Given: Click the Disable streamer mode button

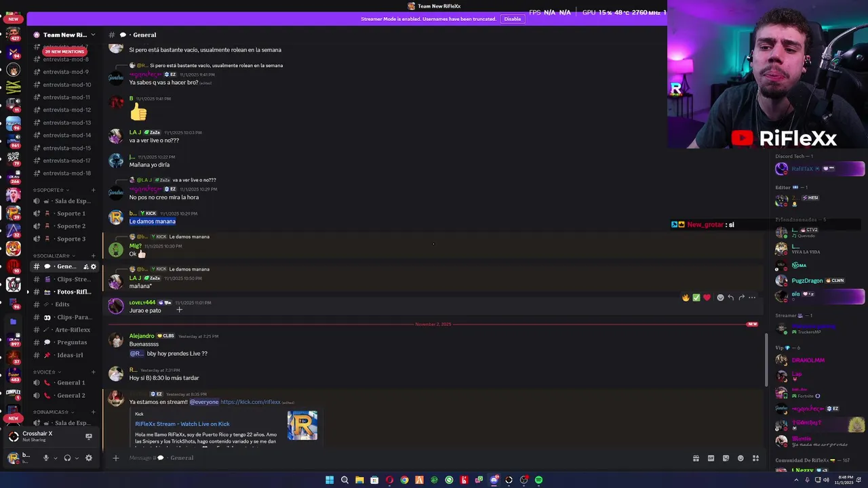Looking at the screenshot, I should point(513,19).
